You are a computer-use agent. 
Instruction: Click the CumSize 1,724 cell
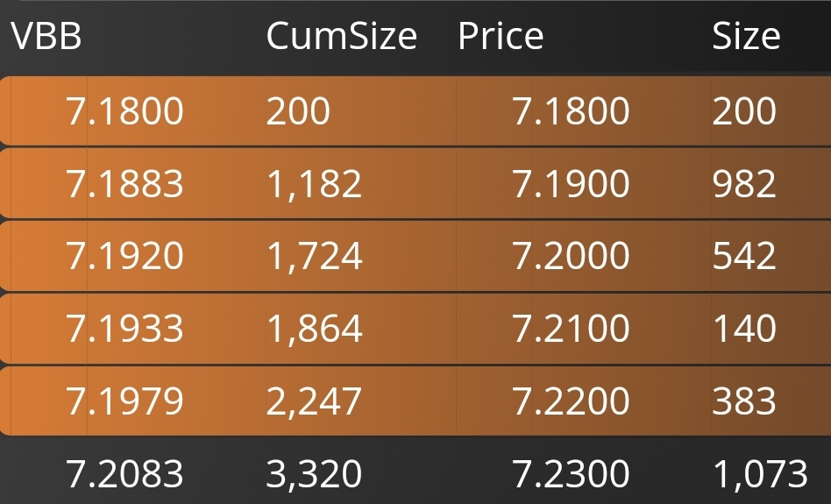315,255
